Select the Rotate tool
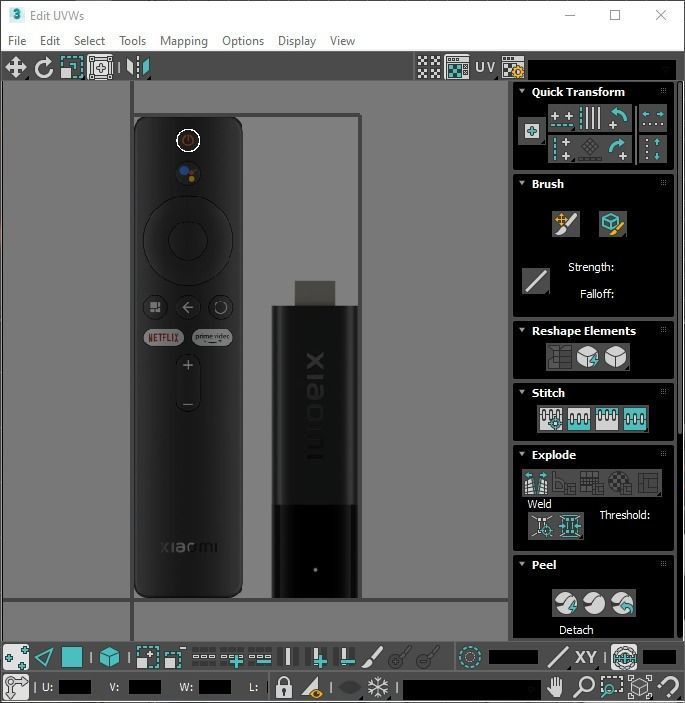This screenshot has width=685, height=703. 43,68
